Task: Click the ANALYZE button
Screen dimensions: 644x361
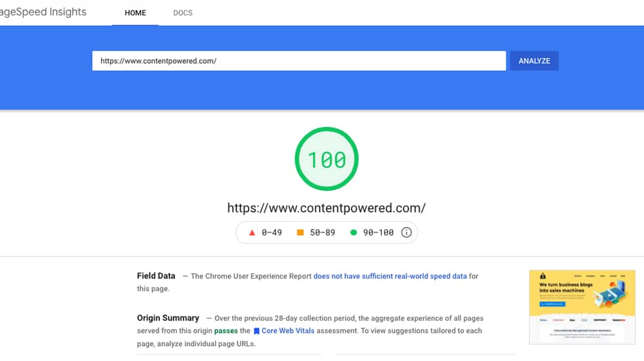Action: 534,61
